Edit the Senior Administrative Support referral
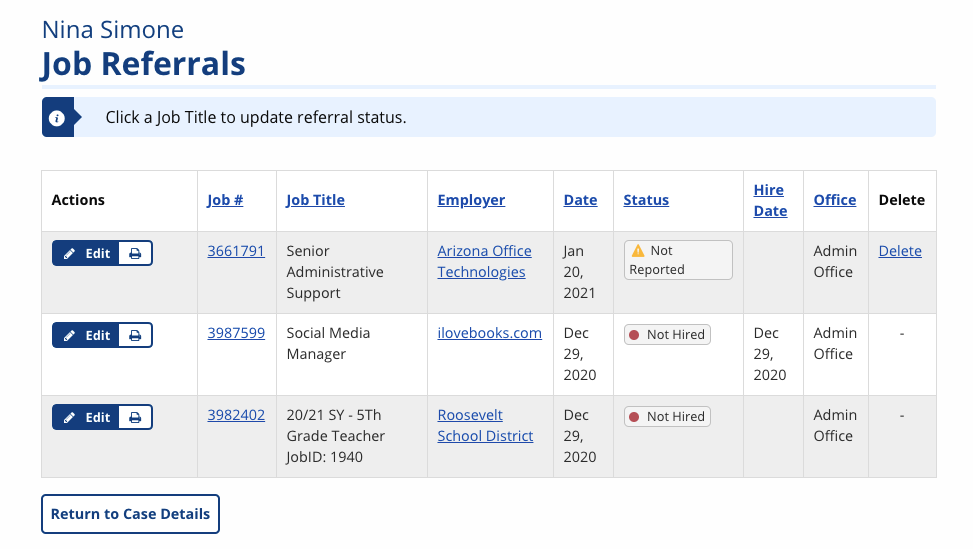 [86, 253]
